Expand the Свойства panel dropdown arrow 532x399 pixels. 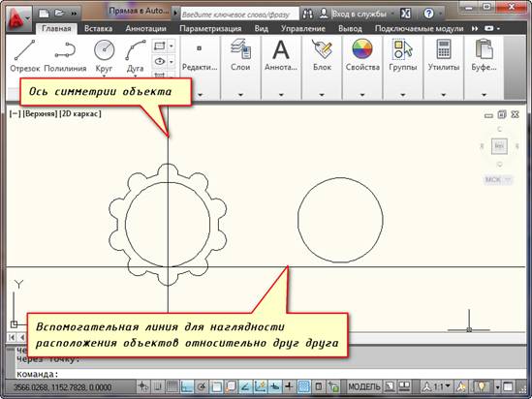click(362, 95)
